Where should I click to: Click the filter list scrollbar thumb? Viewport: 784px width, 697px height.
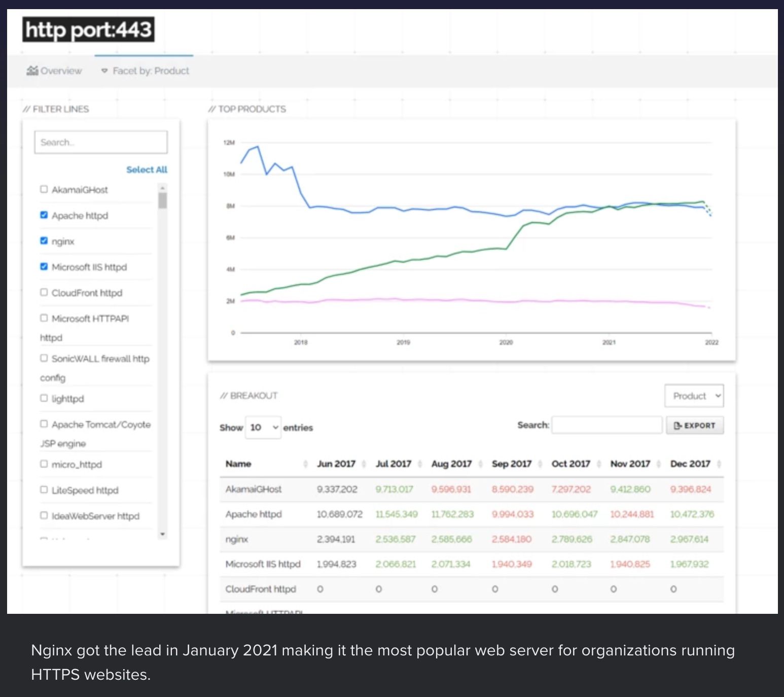point(163,200)
